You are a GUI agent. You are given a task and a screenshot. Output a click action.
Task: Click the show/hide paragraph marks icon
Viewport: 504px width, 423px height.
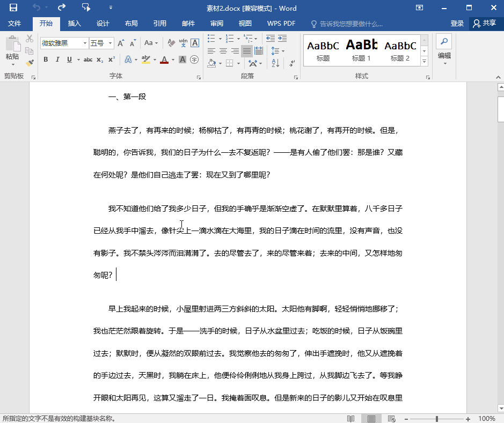point(291,64)
